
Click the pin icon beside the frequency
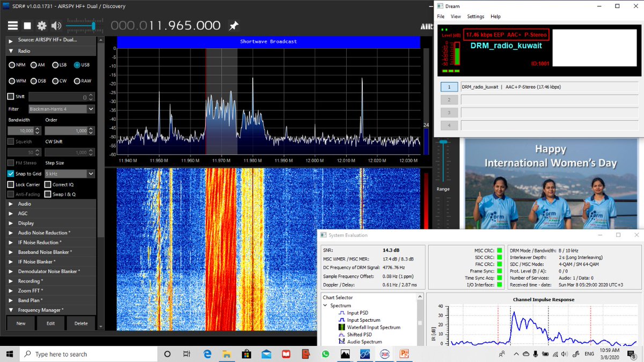pos(233,26)
